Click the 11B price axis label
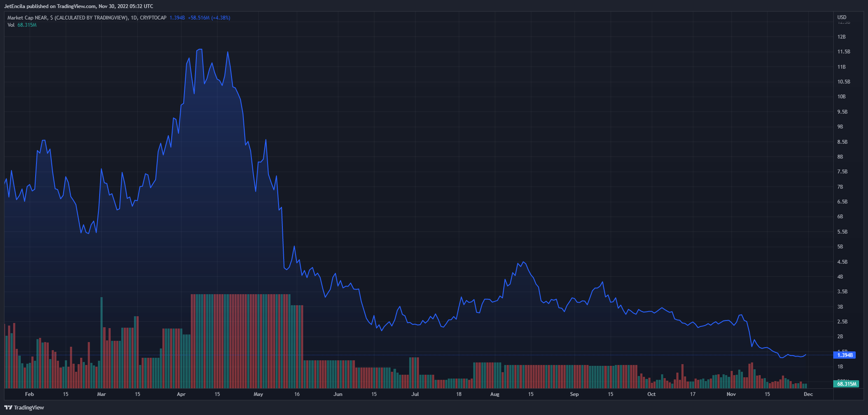The height and width of the screenshot is (415, 868). pos(841,67)
